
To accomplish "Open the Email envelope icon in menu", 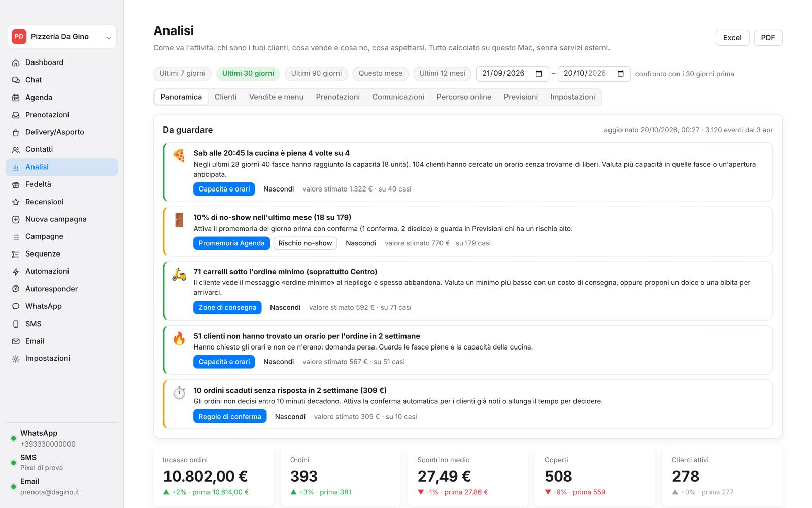I will tap(16, 341).
